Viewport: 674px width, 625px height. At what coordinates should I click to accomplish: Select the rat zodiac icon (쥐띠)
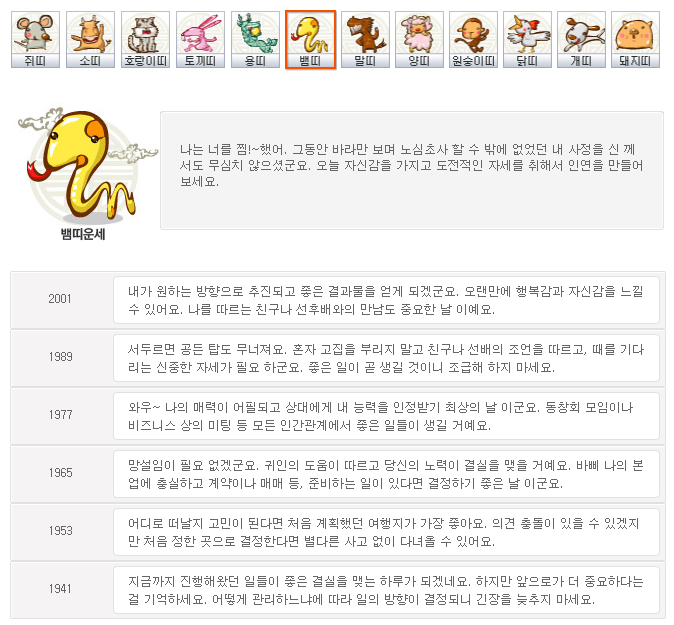click(35, 40)
